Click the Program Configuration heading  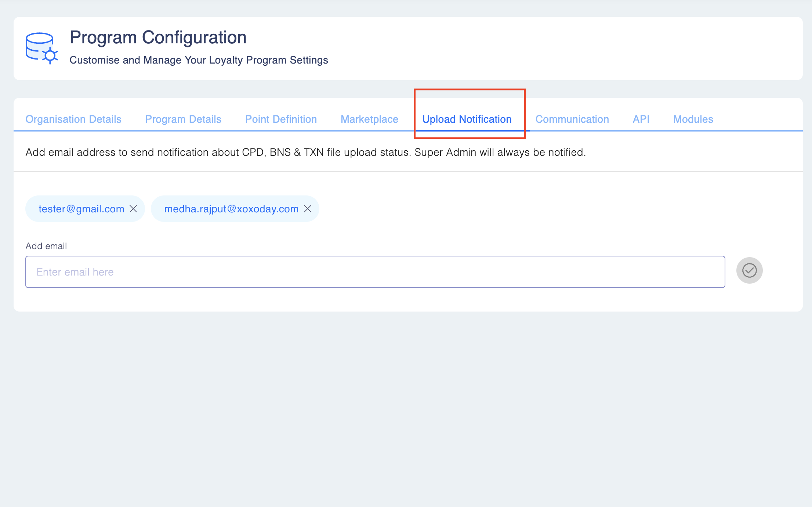[158, 37]
